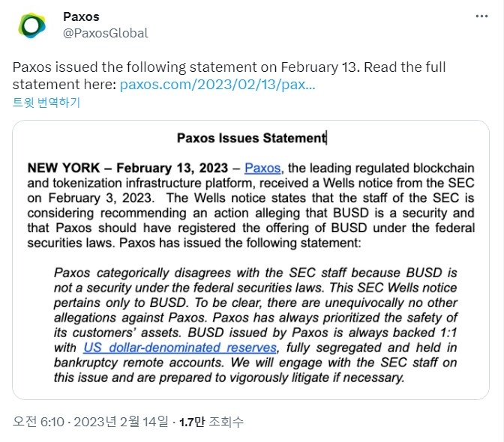Screen dimensions: 504x442
Task: Click the phrase 'bankruptcy remote accounts'
Action: click(138, 363)
